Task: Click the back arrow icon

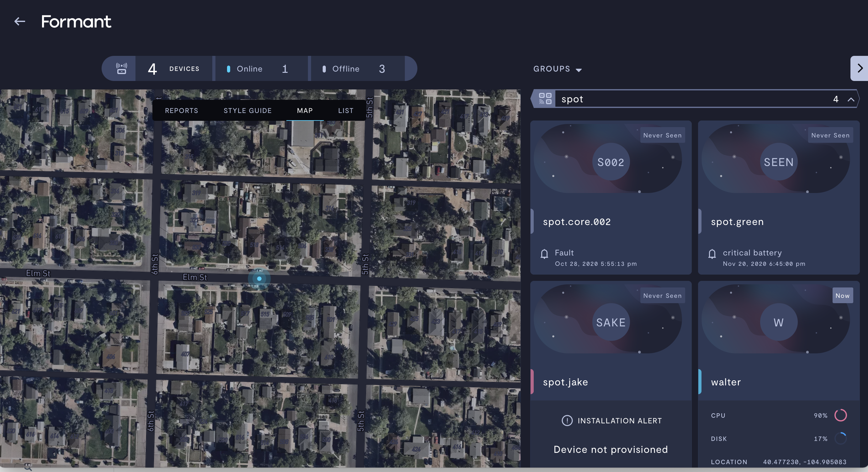Action: pyautogui.click(x=19, y=22)
